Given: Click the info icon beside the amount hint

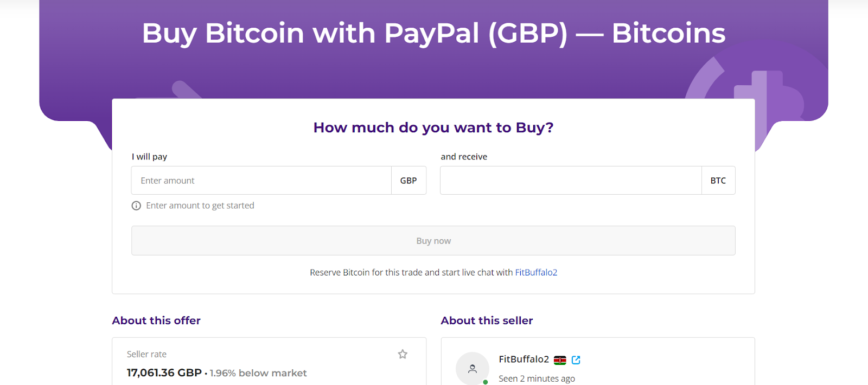Looking at the screenshot, I should tap(136, 206).
